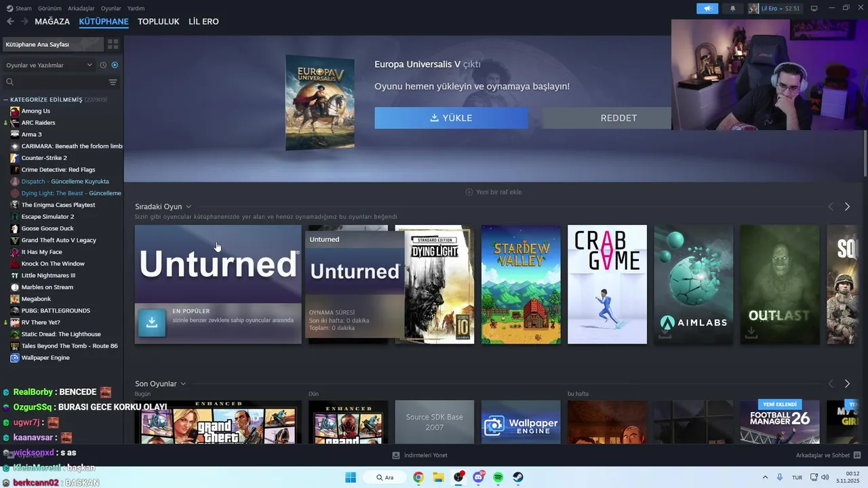Open the Görünüm menu
This screenshot has width=868, height=488.
coord(50,8)
